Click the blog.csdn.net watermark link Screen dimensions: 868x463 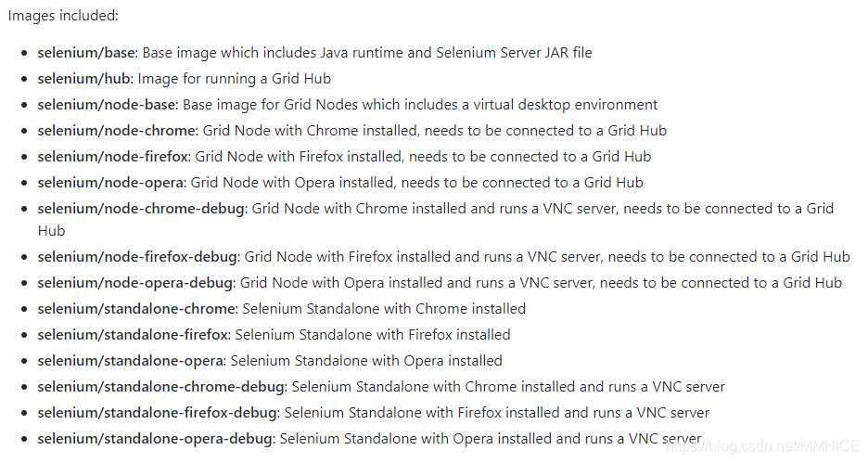(x=764, y=446)
